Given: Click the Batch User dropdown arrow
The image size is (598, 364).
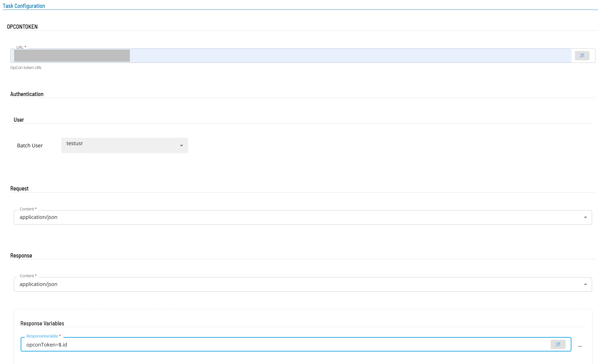Looking at the screenshot, I should point(181,146).
